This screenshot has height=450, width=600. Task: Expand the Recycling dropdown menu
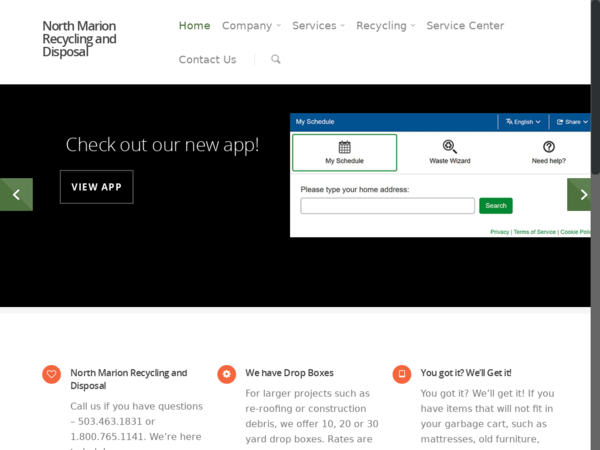385,26
